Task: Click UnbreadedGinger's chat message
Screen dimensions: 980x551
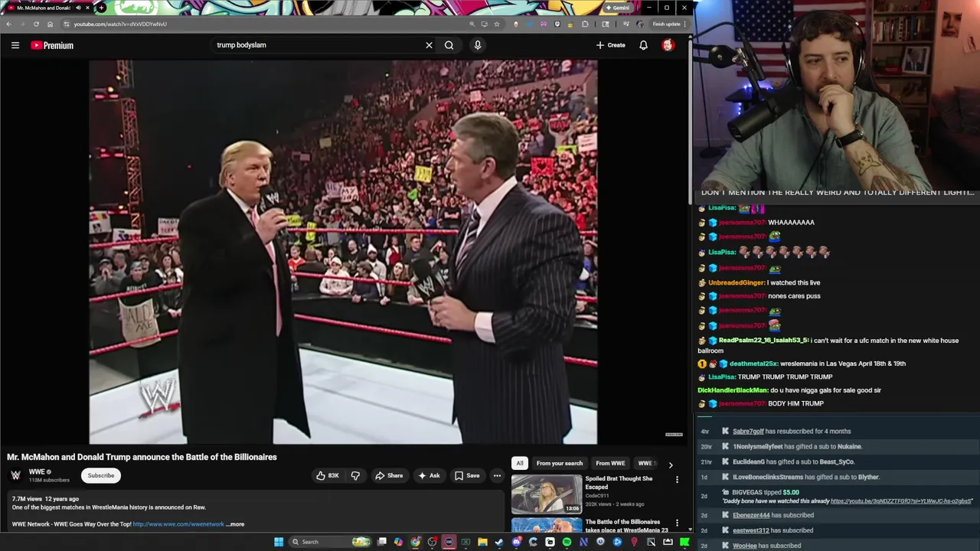Action: coord(764,282)
